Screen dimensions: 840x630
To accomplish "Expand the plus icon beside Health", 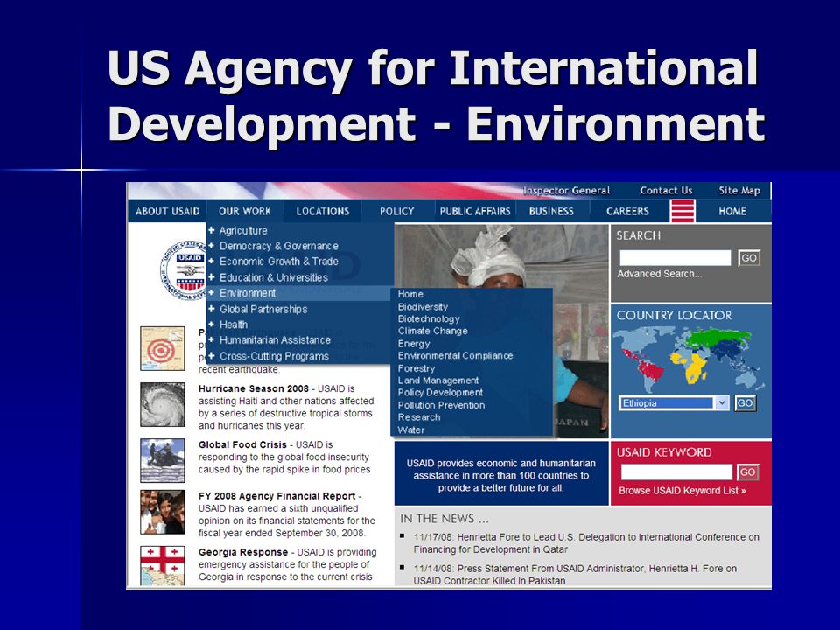I will coord(211,325).
